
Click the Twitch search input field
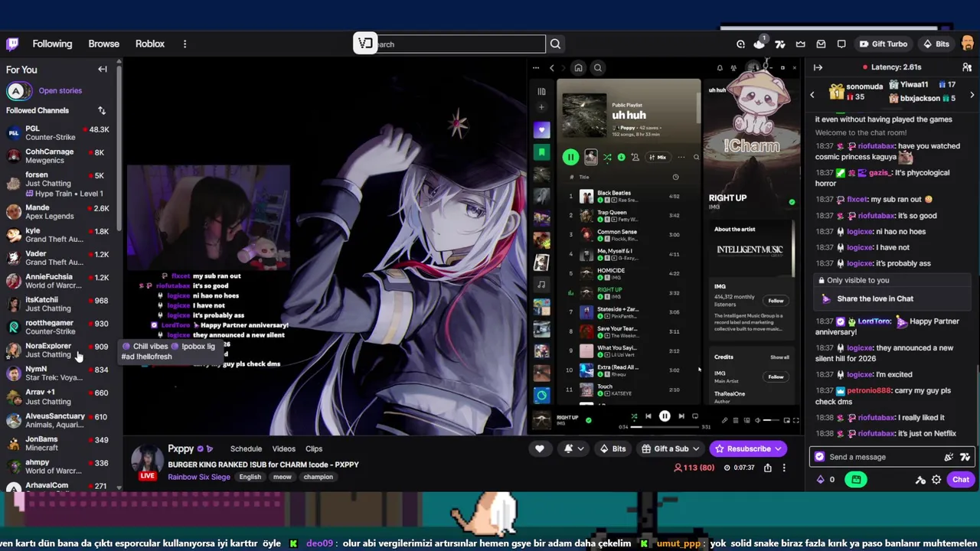tap(459, 44)
